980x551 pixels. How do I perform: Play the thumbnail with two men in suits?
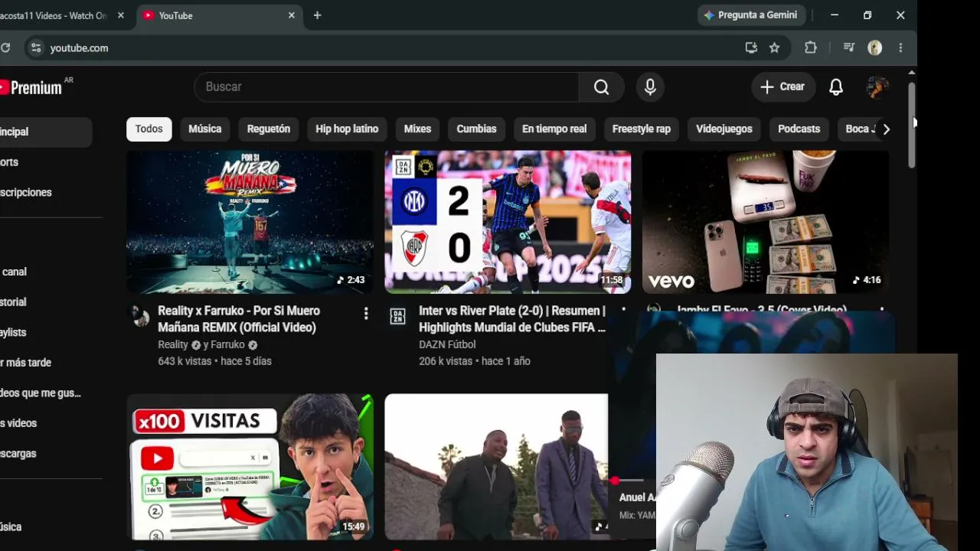tap(496, 467)
